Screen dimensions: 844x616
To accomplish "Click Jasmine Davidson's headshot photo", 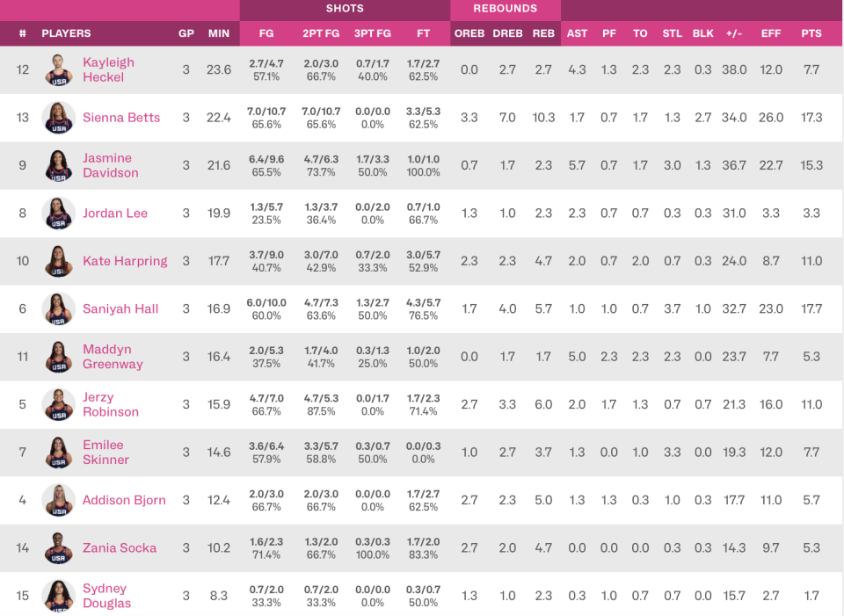I will pos(58,166).
